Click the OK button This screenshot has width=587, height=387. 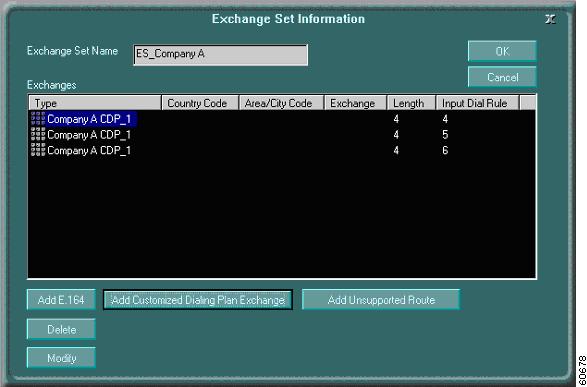pos(502,51)
